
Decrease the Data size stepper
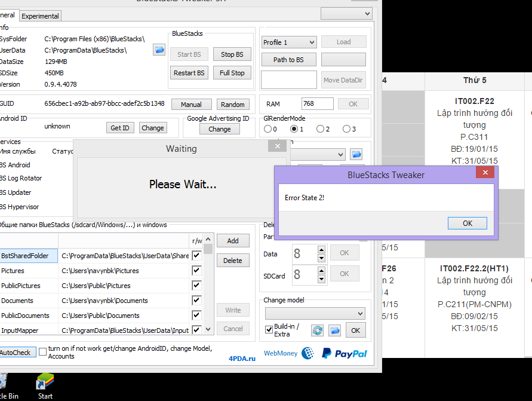pos(321,258)
